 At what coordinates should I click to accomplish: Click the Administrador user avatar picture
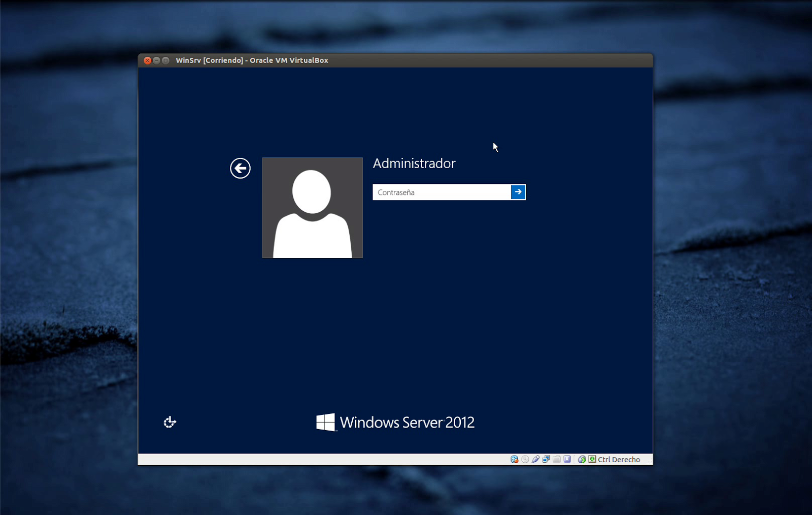click(x=313, y=208)
